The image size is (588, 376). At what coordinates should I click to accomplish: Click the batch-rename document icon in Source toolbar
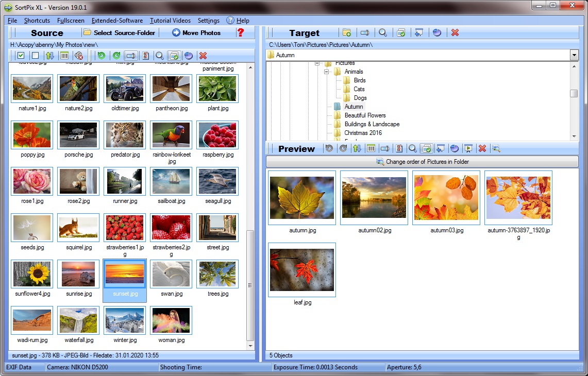click(x=145, y=56)
